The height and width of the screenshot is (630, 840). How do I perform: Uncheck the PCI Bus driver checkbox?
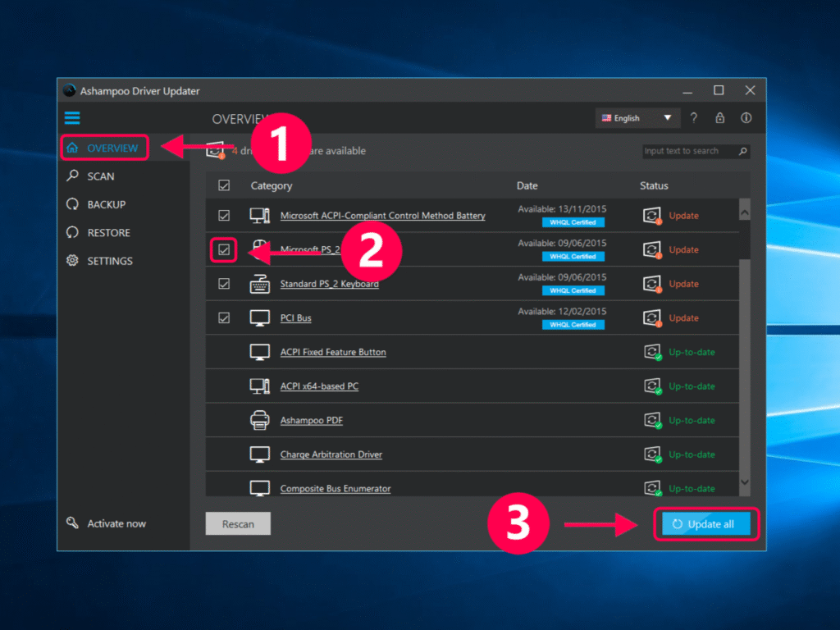(x=224, y=318)
